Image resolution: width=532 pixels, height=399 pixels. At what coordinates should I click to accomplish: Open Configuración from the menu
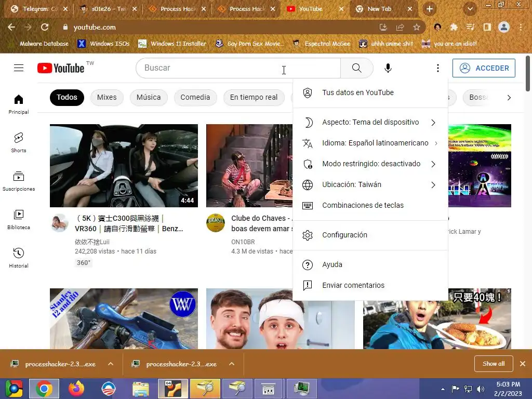370,235
